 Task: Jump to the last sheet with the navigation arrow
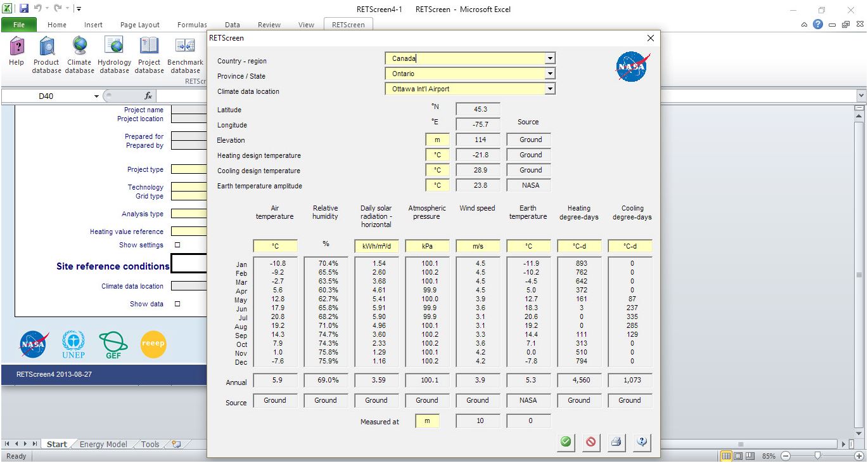(35, 445)
